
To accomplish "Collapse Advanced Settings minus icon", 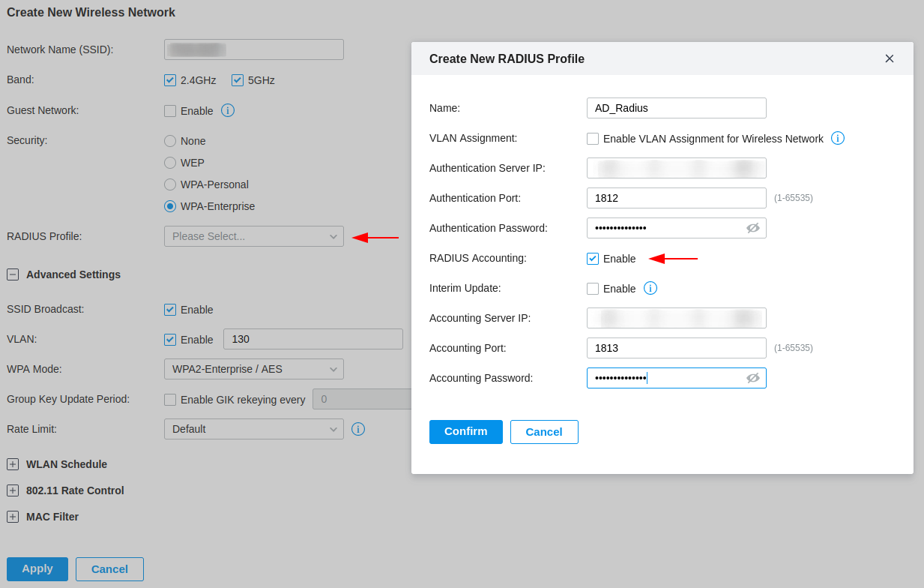I will [13, 274].
